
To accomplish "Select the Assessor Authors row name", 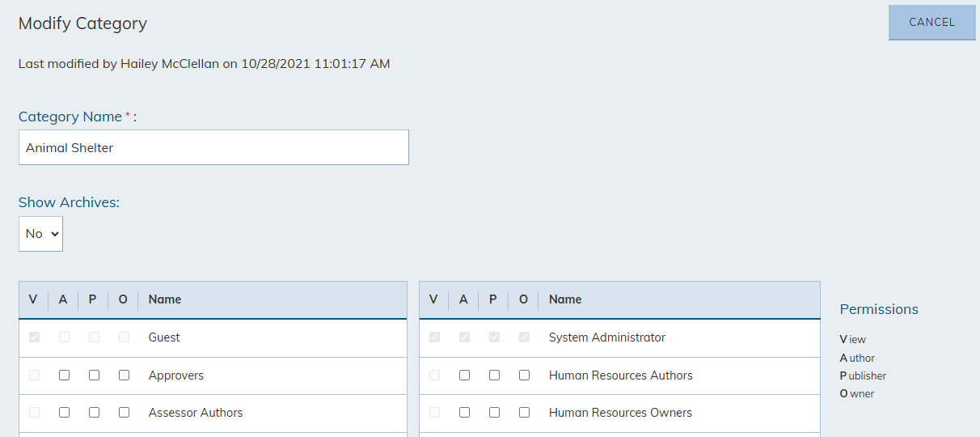I will pos(196,413).
